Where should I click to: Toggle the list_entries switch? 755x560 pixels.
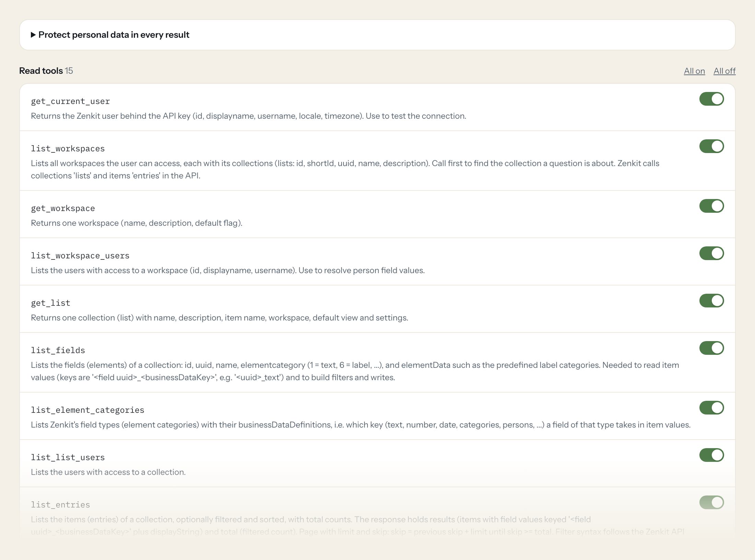[711, 502]
